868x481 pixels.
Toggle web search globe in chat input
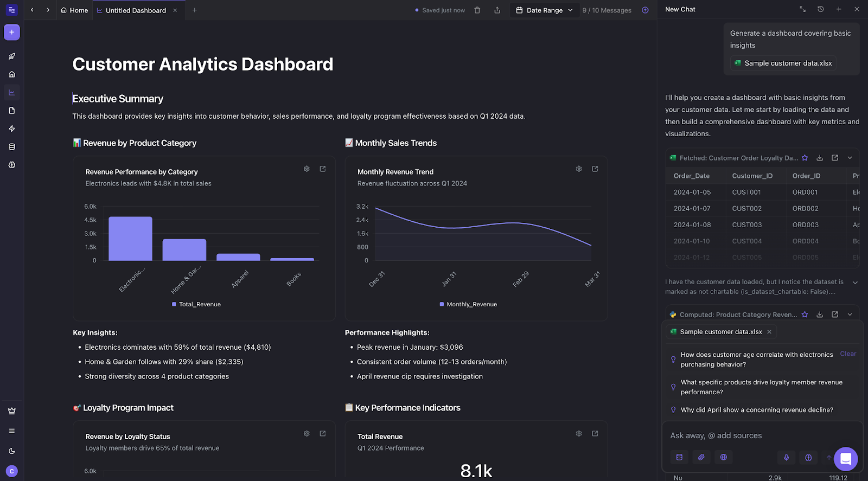(724, 457)
